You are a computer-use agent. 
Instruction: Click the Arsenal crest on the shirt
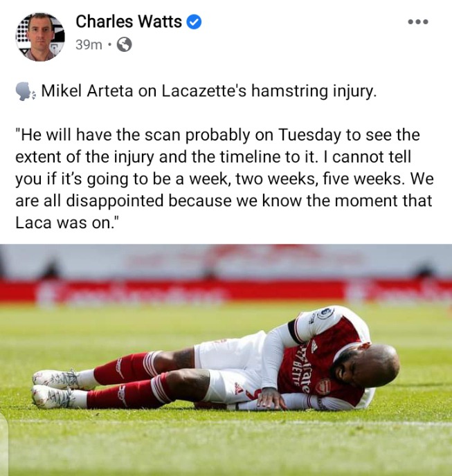pos(323,387)
